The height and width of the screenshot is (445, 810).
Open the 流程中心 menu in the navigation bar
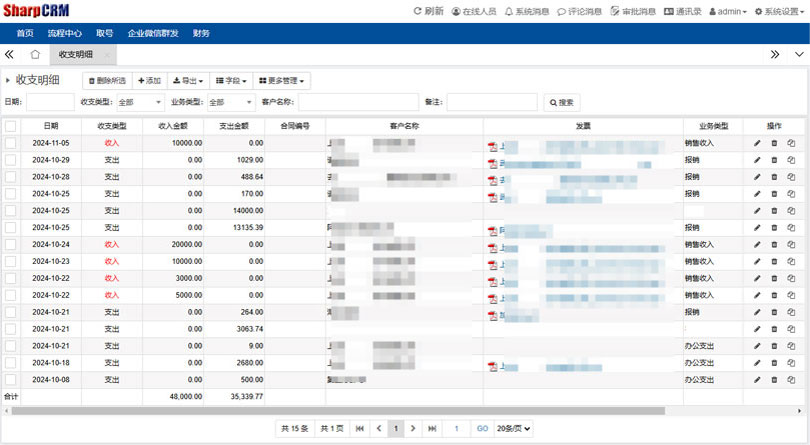(x=64, y=33)
